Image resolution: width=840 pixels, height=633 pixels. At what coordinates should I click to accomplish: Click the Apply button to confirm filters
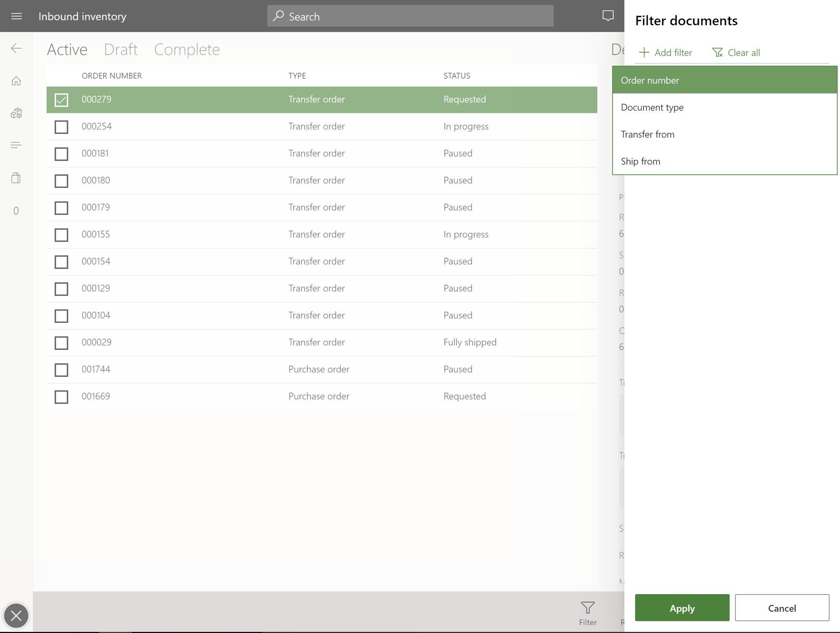682,608
